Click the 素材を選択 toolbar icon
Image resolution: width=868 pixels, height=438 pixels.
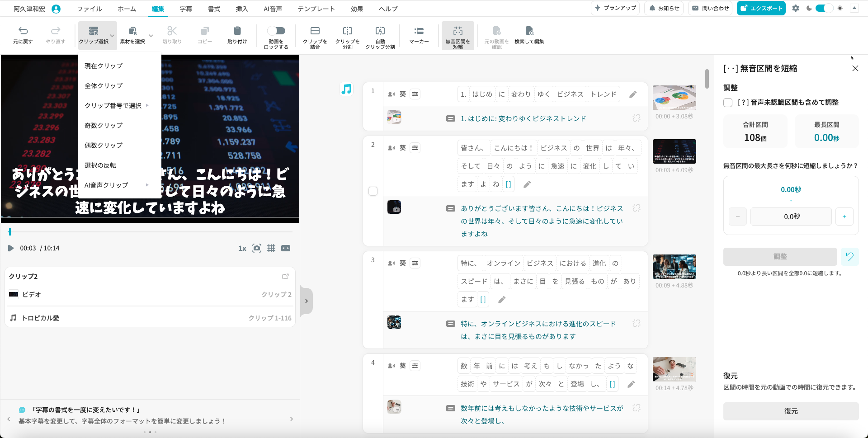pyautogui.click(x=132, y=31)
